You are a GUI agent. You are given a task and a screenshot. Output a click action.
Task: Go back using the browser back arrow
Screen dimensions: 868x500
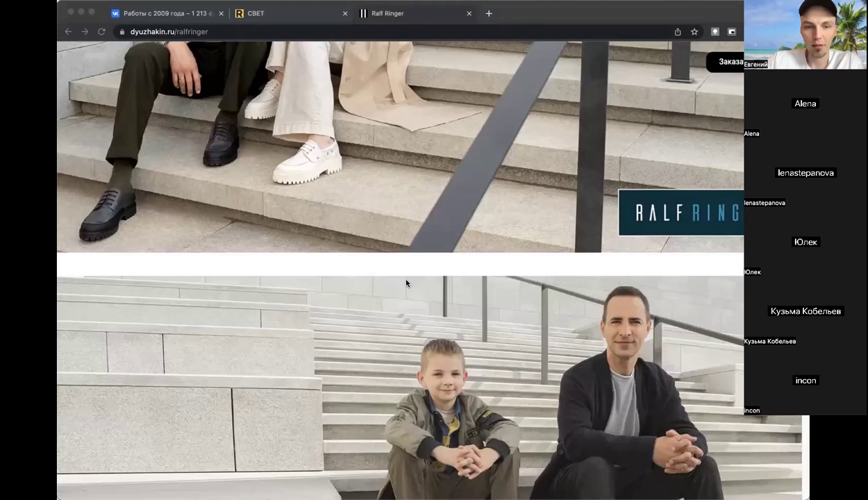pyautogui.click(x=68, y=32)
